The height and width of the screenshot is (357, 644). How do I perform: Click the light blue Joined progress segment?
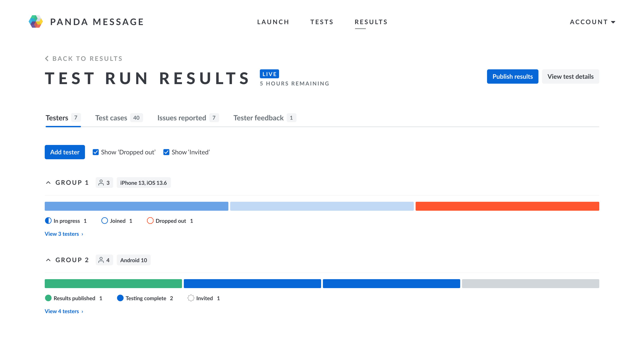coord(322,206)
